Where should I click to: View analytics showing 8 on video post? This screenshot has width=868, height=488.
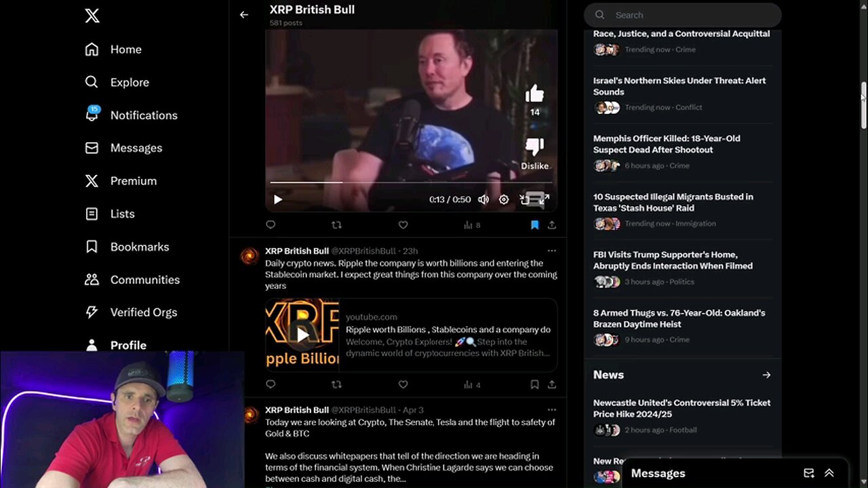pos(472,224)
